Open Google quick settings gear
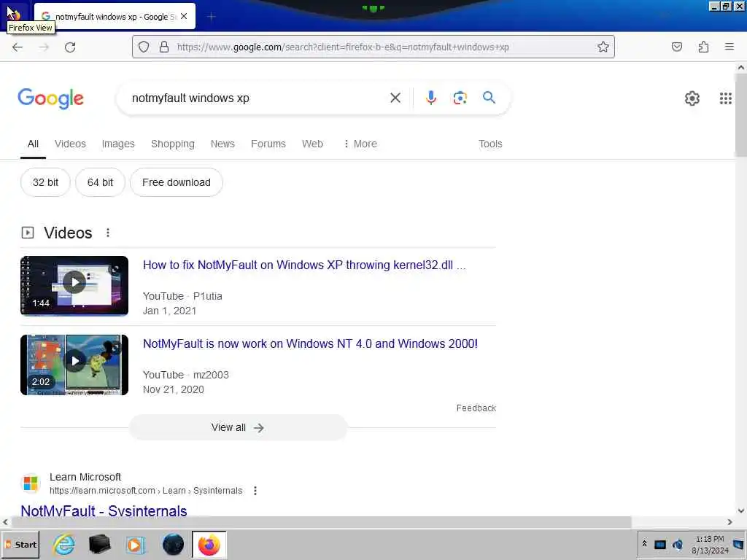 coord(692,98)
